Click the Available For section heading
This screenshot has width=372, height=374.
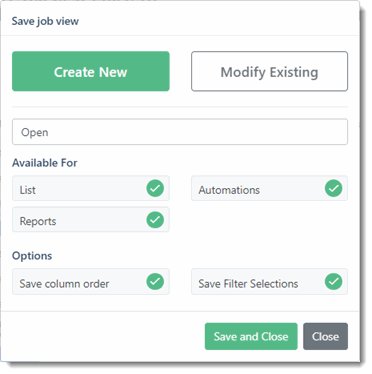point(45,163)
